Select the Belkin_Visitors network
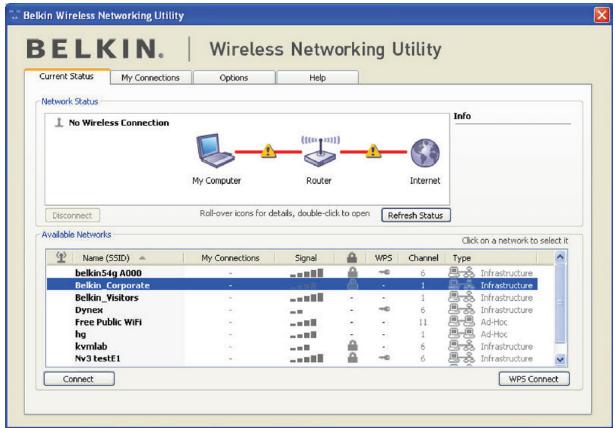615x428 pixels. [x=292, y=297]
